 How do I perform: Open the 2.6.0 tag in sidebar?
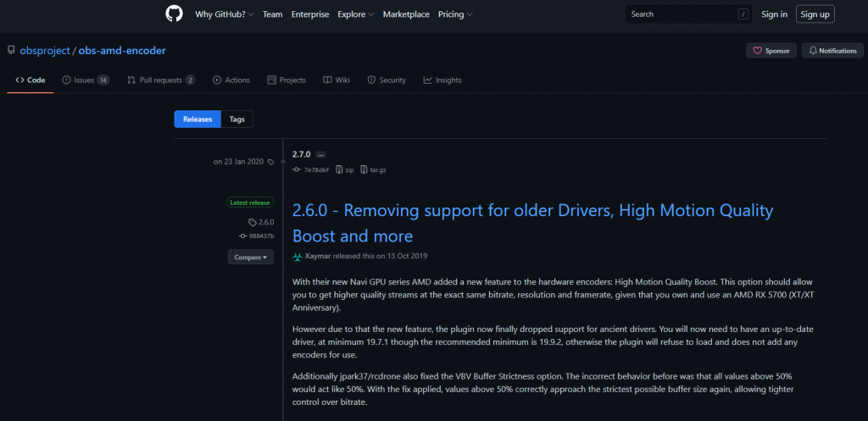point(261,223)
